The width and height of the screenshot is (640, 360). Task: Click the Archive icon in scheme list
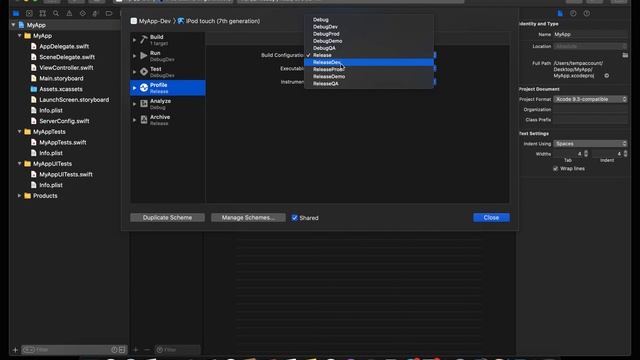(144, 120)
